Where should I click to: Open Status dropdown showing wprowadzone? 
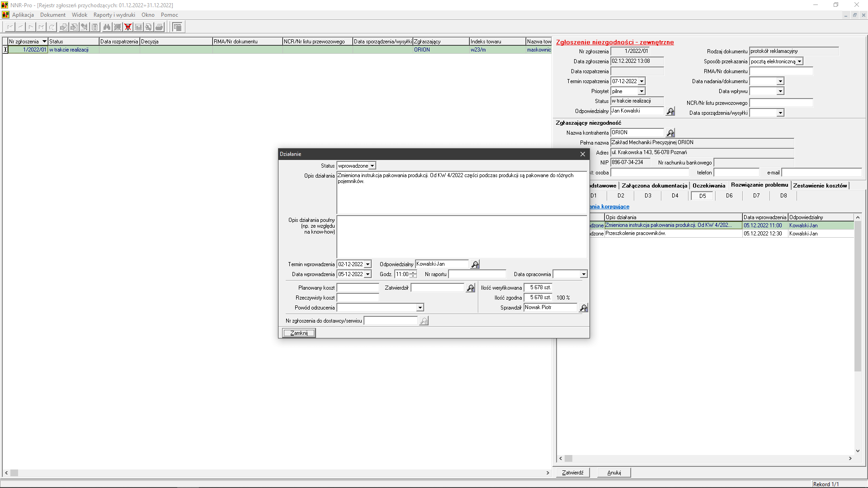(x=372, y=166)
